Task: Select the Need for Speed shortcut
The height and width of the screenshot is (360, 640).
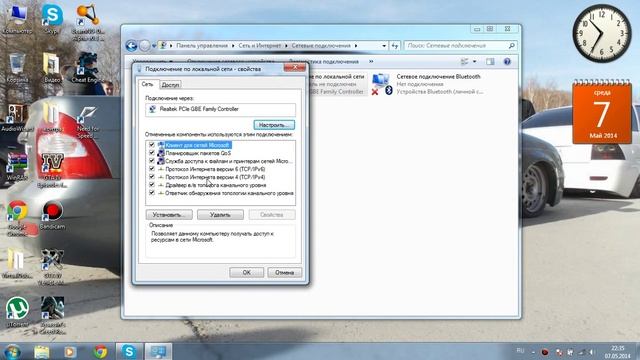Action: [87, 122]
